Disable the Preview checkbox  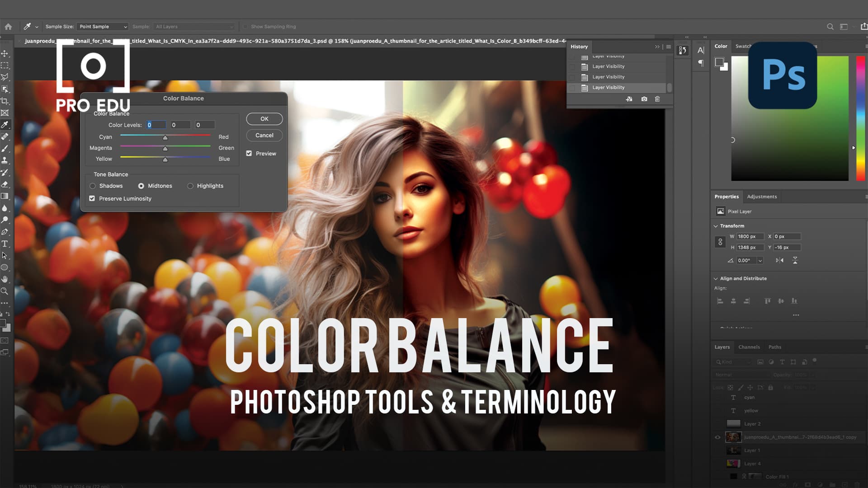point(250,153)
